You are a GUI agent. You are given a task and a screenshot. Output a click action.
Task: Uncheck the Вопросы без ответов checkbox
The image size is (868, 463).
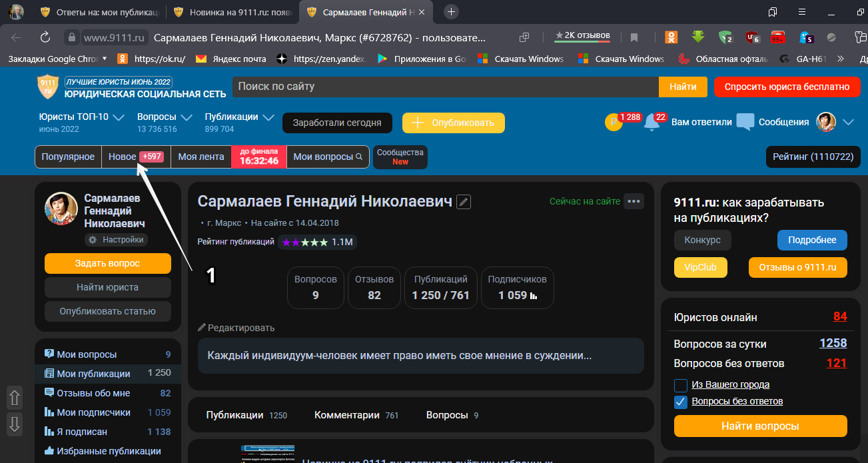[680, 401]
